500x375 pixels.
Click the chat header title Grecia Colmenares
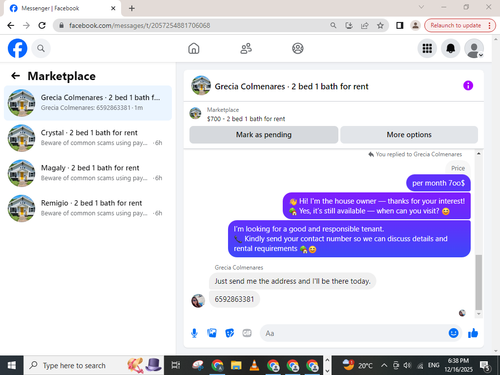tap(291, 86)
